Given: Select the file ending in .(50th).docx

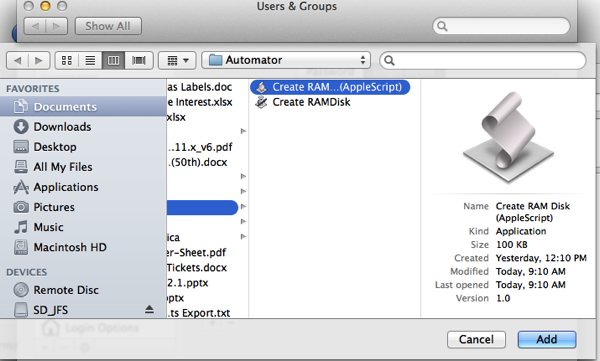Looking at the screenshot, I should point(197,162).
